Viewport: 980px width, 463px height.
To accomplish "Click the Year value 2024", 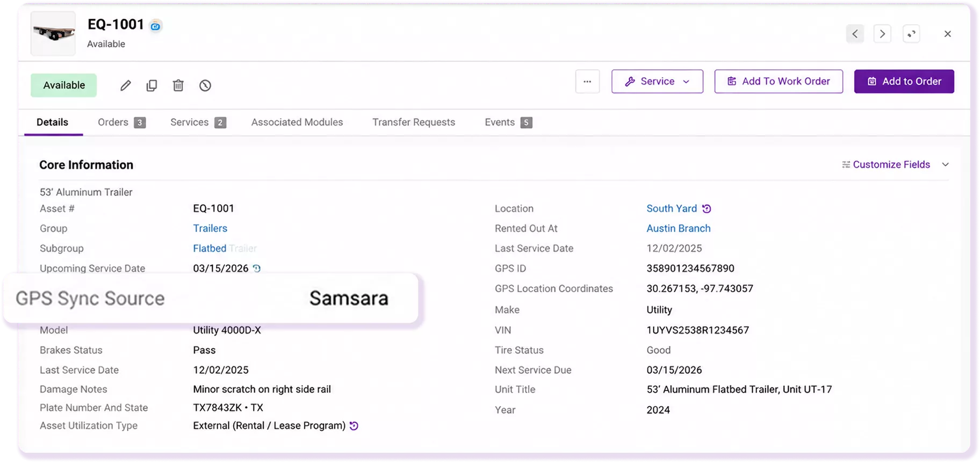I will coord(658,410).
